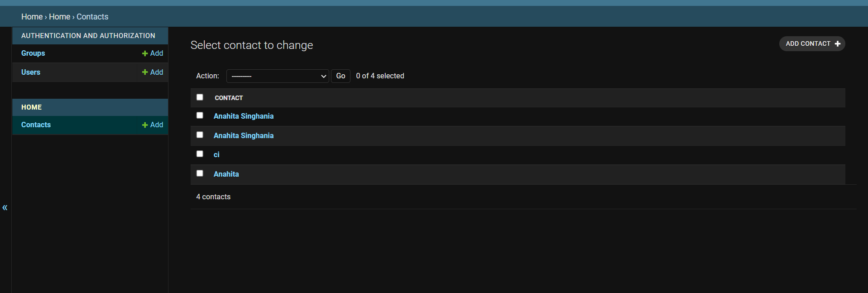Image resolution: width=868 pixels, height=293 pixels.
Task: Select Users in the sidebar
Action: [30, 72]
